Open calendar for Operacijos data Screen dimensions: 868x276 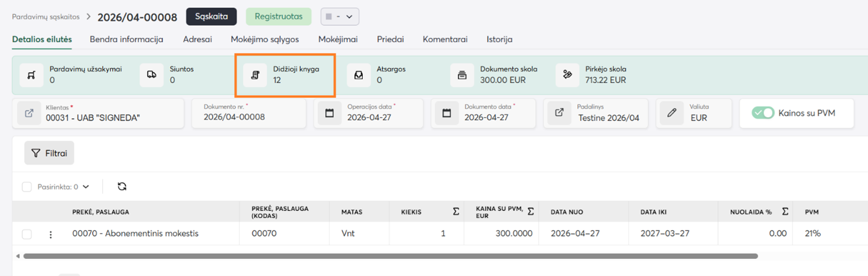330,113
